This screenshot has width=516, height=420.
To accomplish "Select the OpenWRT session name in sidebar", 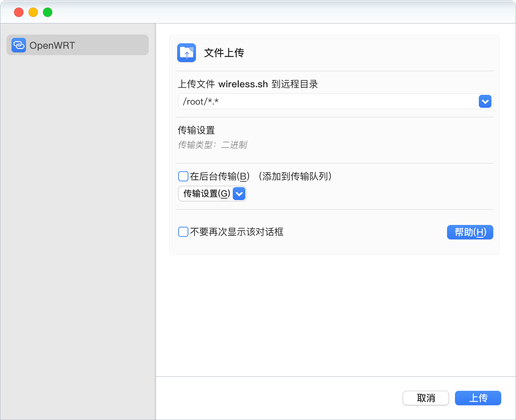I will [x=52, y=45].
